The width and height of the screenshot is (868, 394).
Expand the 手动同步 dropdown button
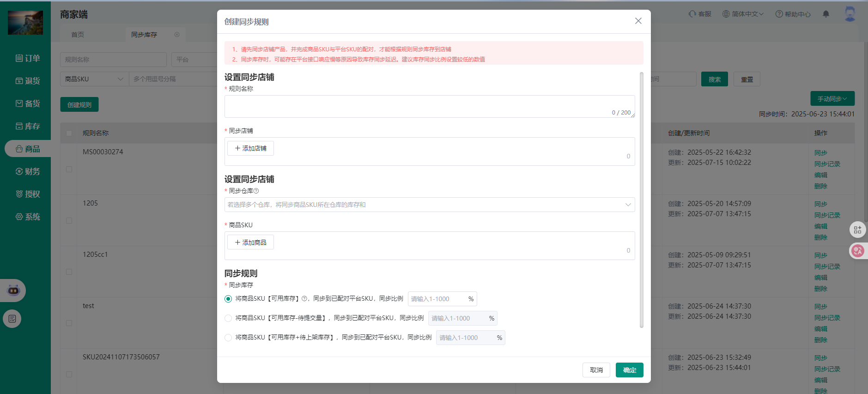pos(832,99)
